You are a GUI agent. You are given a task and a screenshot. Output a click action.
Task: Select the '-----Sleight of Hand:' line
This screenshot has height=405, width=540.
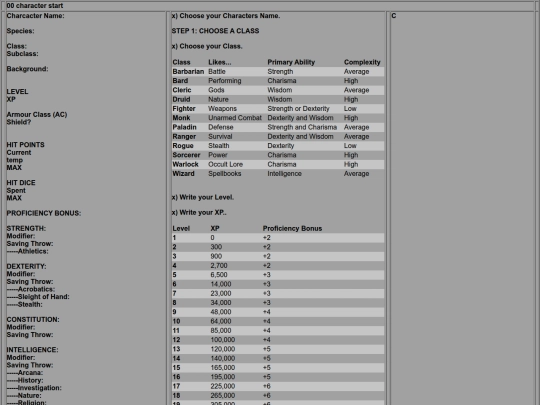click(x=38, y=297)
